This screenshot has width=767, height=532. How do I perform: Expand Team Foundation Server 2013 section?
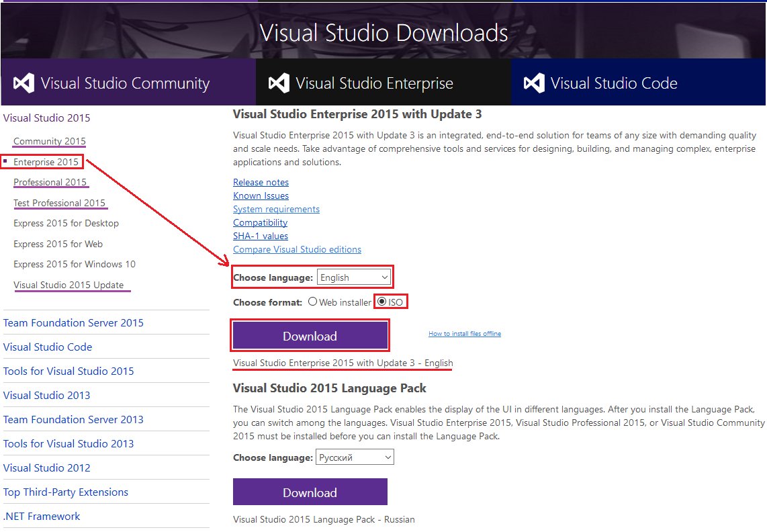[x=73, y=419]
